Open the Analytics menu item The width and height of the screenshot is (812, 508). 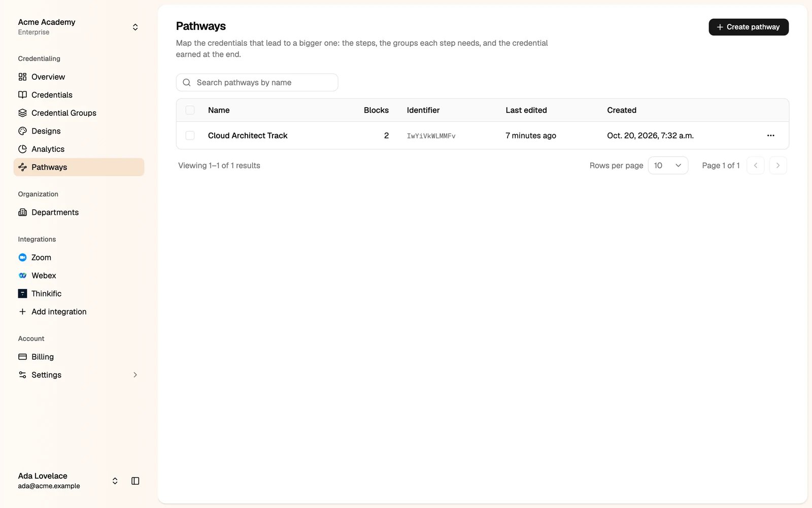point(79,149)
